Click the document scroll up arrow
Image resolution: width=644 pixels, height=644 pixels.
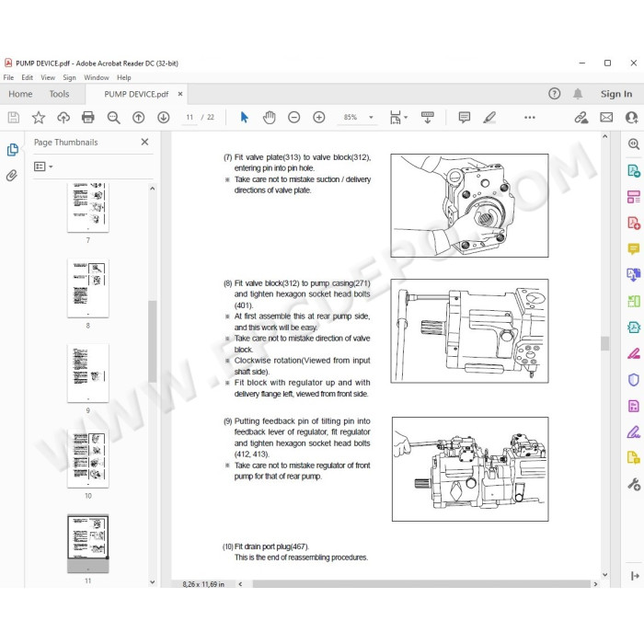tap(605, 136)
